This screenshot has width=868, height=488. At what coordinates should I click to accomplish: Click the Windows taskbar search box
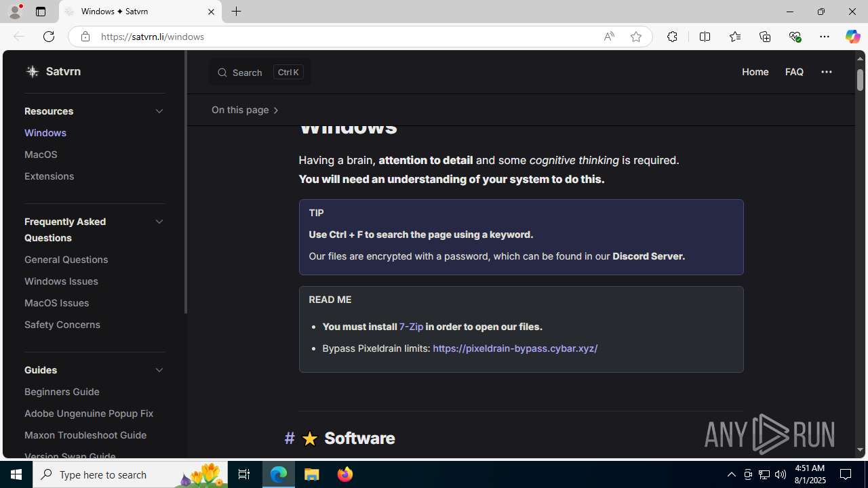[x=131, y=474]
